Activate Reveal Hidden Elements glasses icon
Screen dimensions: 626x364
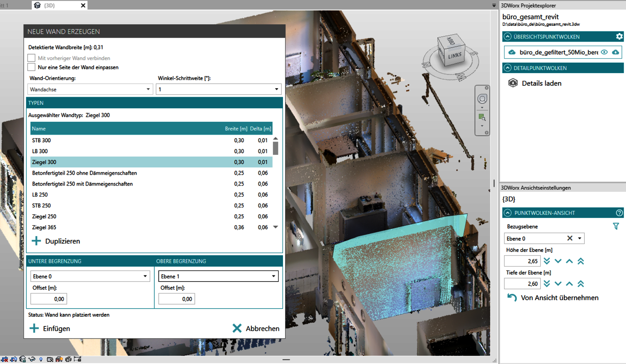(x=31, y=360)
